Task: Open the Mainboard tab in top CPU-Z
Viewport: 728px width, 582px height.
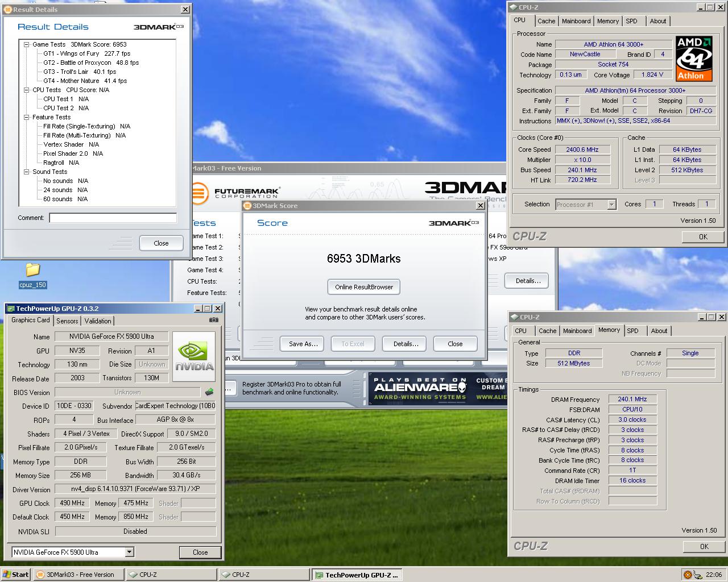Action: tap(576, 21)
